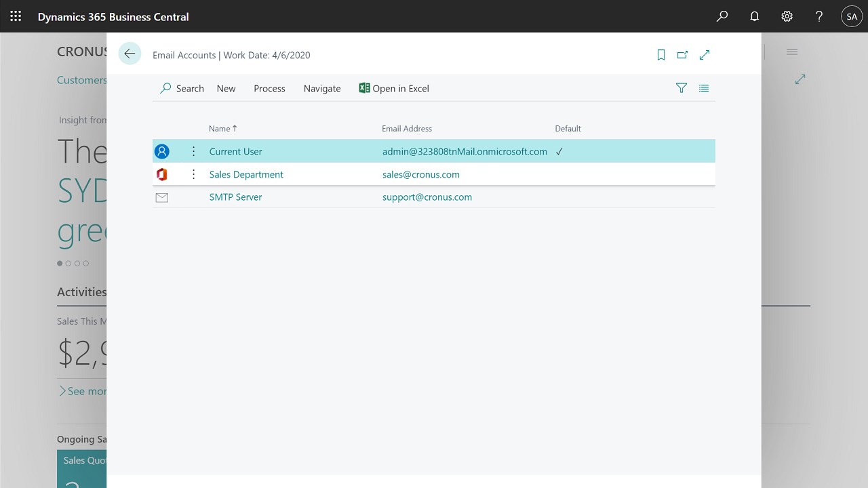This screenshot has height=488, width=868.
Task: Open the app launcher waffle menu
Action: (x=16, y=16)
